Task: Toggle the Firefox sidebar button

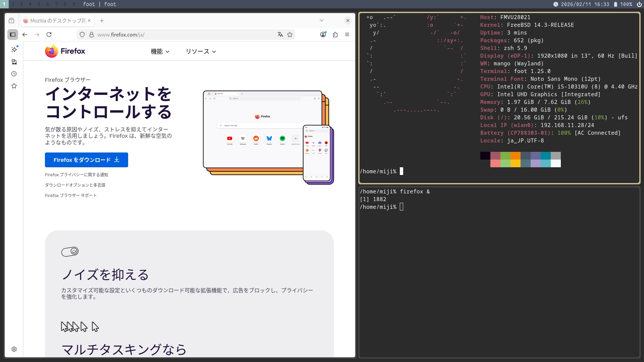Action: pyautogui.click(x=13, y=35)
